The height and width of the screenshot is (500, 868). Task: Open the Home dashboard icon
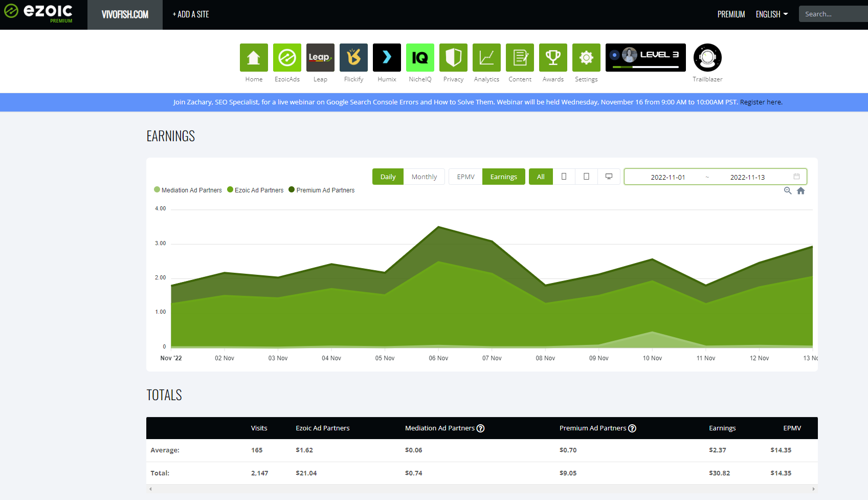click(254, 57)
